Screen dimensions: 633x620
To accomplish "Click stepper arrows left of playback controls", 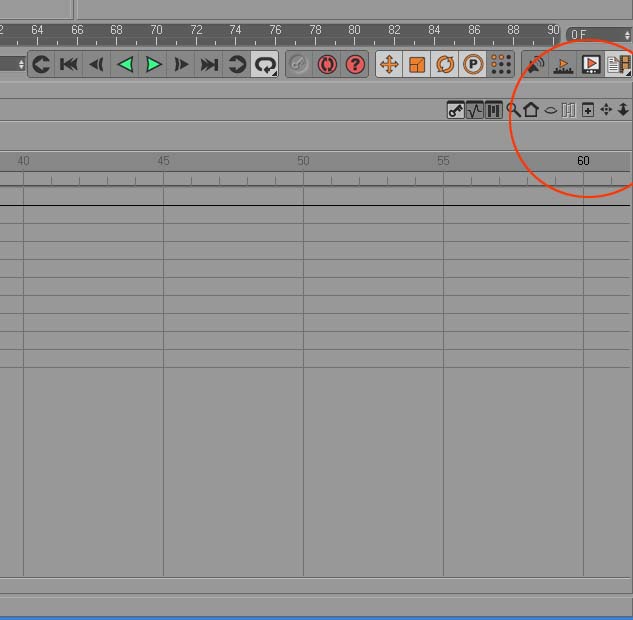I will 21,64.
